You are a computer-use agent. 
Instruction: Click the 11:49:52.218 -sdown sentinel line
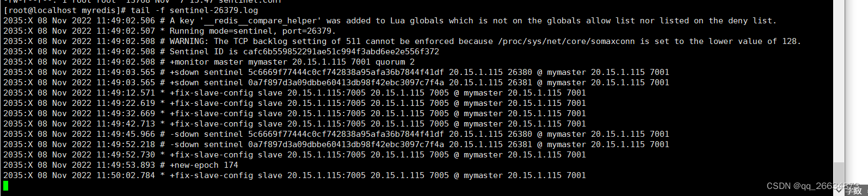(x=336, y=144)
